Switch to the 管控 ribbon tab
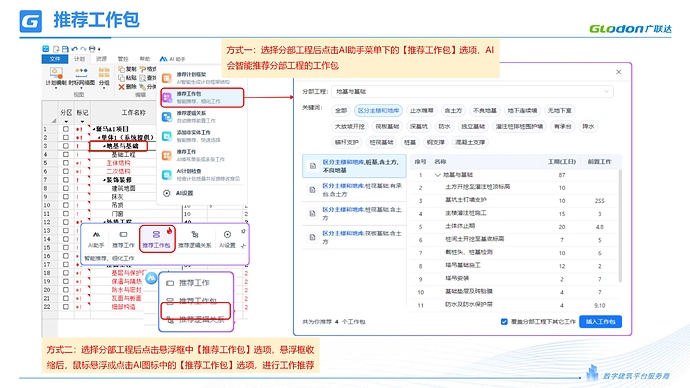 tap(123, 59)
